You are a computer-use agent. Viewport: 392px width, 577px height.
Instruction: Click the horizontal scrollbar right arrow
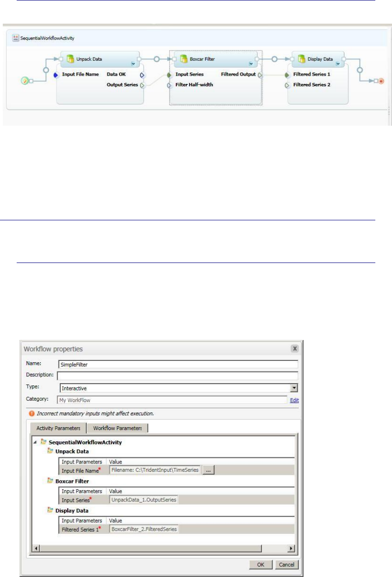tap(292, 548)
